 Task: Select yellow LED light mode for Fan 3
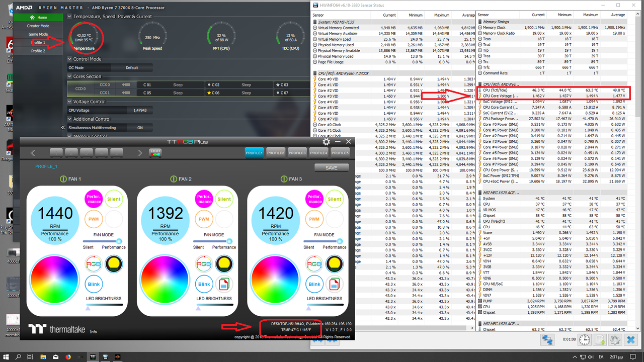pyautogui.click(x=335, y=264)
